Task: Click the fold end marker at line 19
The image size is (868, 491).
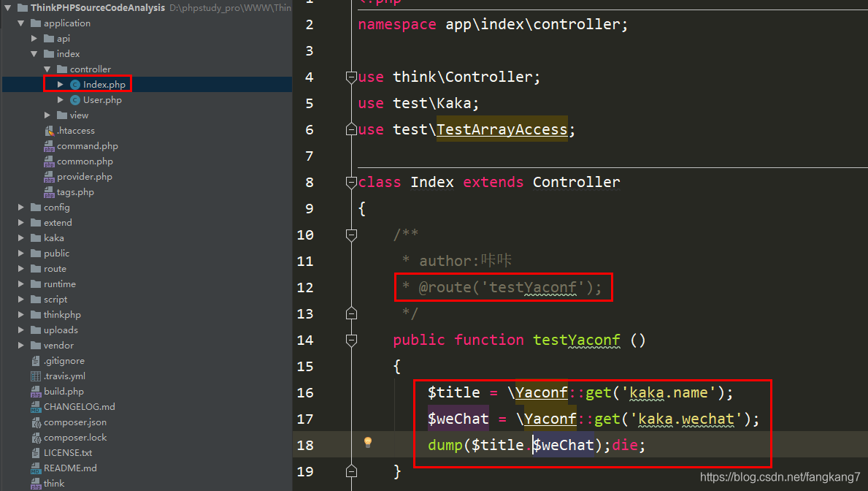Action: click(x=351, y=471)
